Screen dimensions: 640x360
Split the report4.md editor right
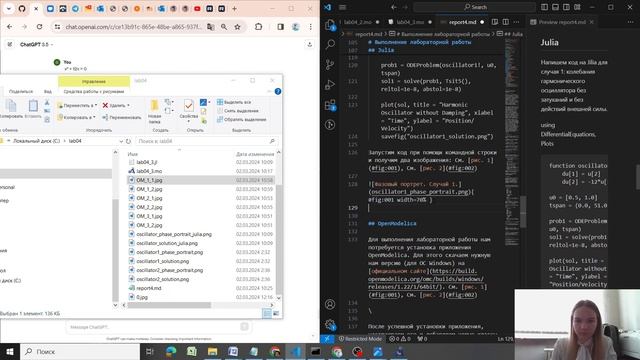pos(506,22)
